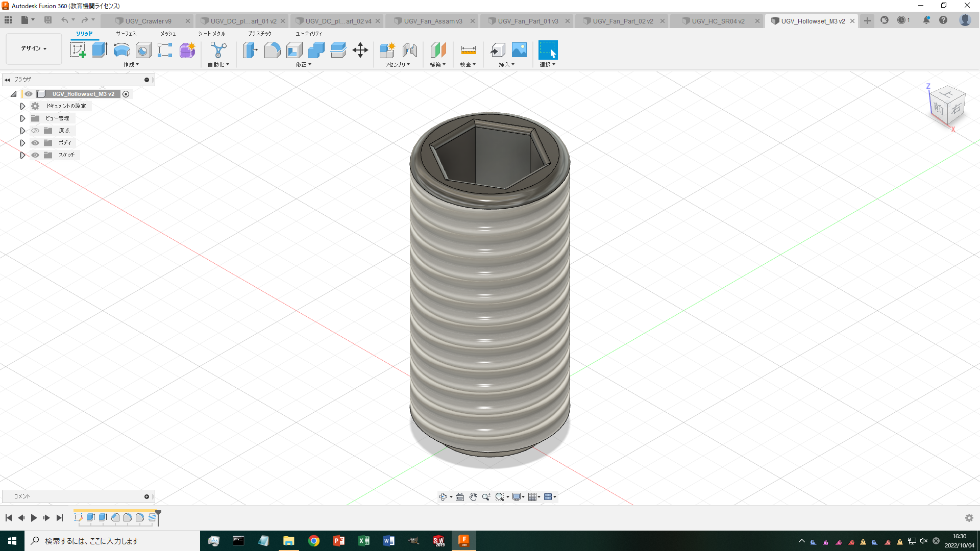
Task: Open the アセンブリ dropdown menu
Action: tap(398, 65)
